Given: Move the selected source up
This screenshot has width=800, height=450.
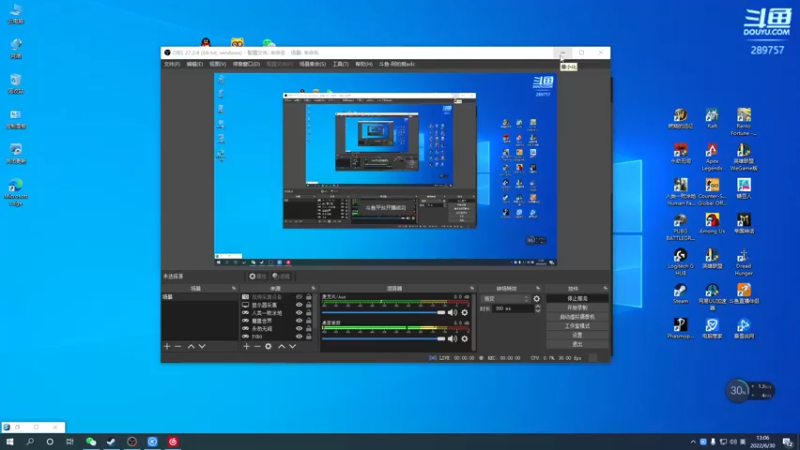Looking at the screenshot, I should [282, 346].
